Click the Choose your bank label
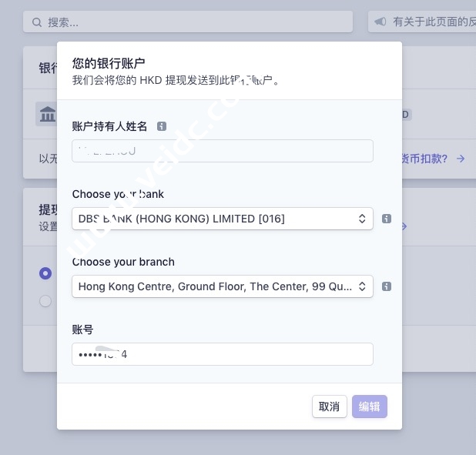 118,194
